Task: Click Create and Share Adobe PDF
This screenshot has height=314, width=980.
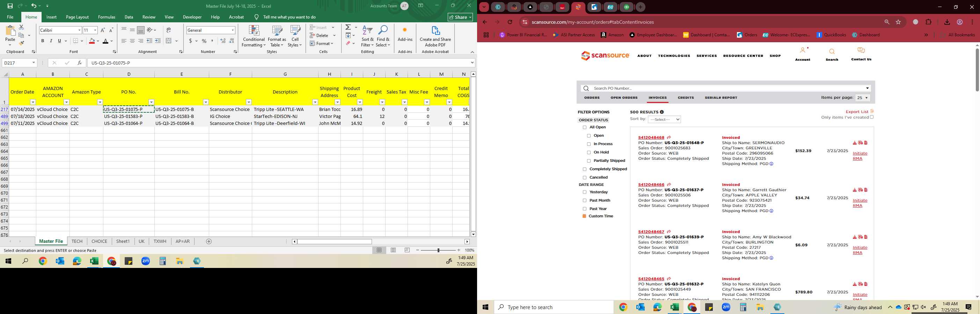Action: click(435, 36)
